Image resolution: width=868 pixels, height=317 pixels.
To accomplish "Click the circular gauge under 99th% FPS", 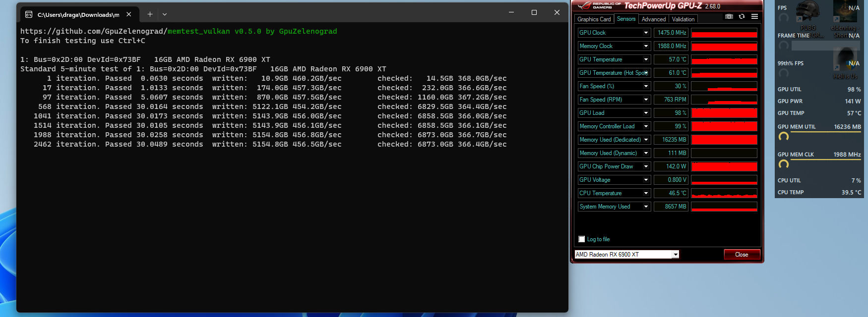I will (784, 73).
